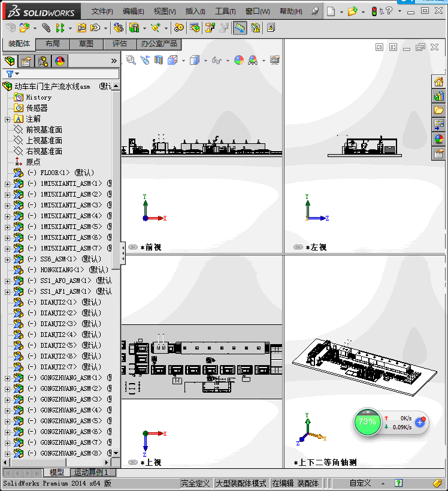Click the Insert Components toolbar icon
Image resolution: width=448 pixels, height=491 pixels.
coord(24,28)
